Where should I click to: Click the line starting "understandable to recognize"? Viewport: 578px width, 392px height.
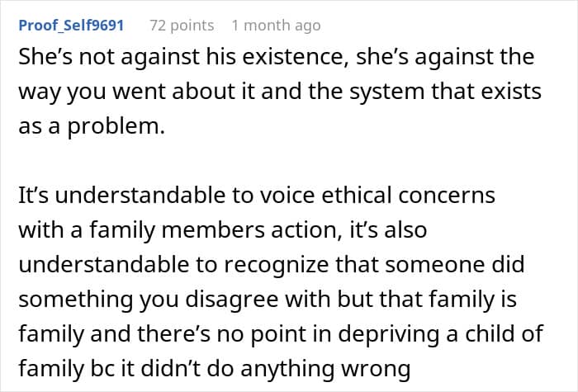[272, 265]
